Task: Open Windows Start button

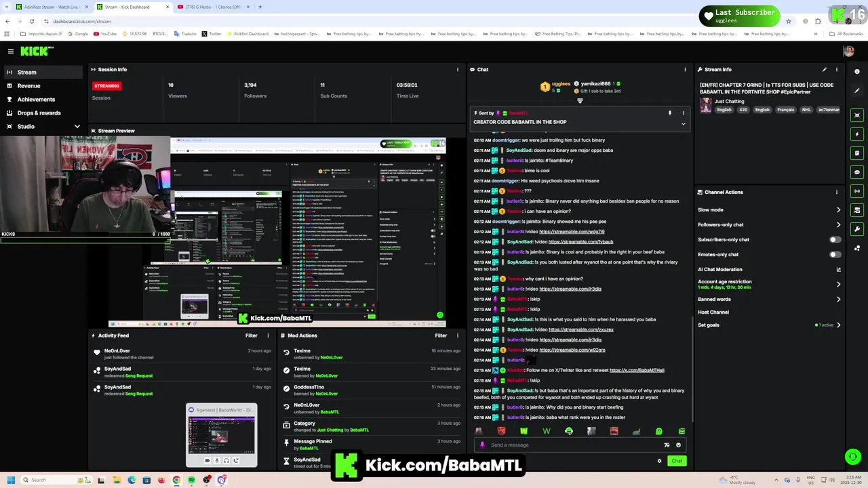Action: (11, 480)
